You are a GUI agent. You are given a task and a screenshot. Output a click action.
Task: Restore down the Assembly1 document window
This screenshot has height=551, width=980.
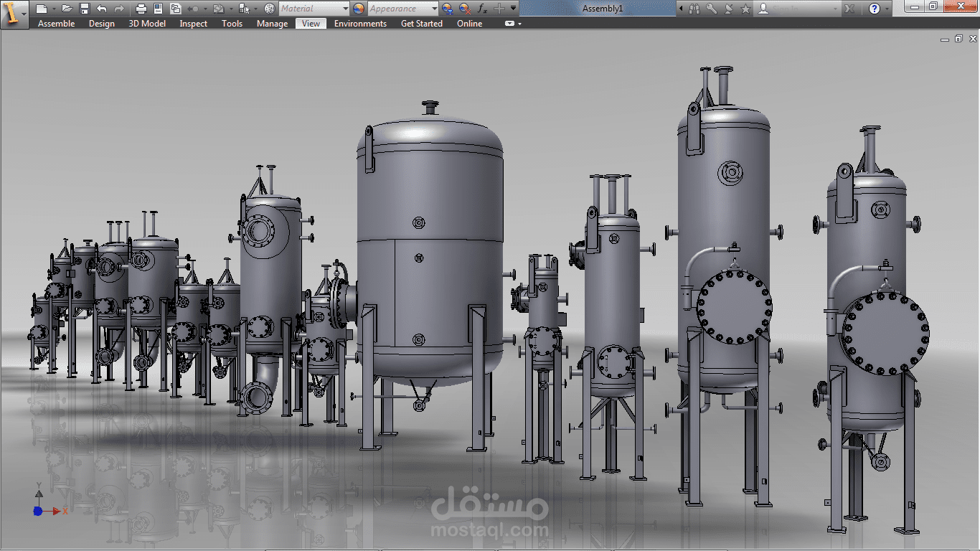click(x=958, y=39)
